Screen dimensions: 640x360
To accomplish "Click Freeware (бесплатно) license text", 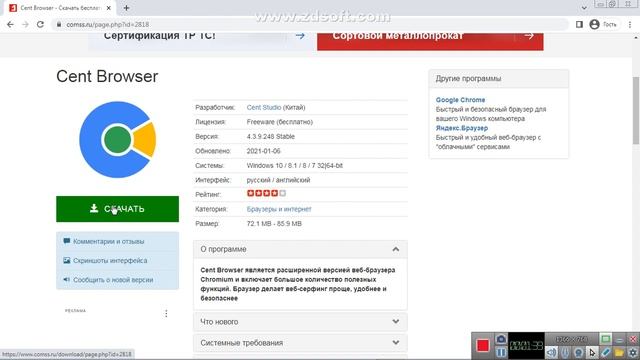I will 280,122.
